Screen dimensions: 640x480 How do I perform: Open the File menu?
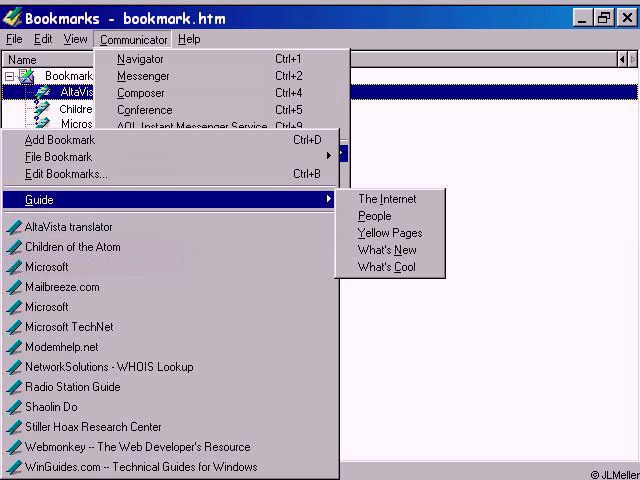pyautogui.click(x=14, y=39)
